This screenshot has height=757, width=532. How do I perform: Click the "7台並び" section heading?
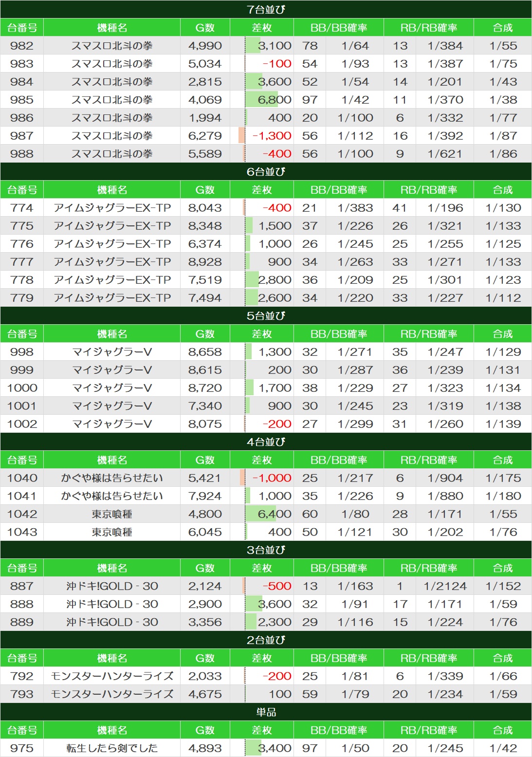click(266, 9)
